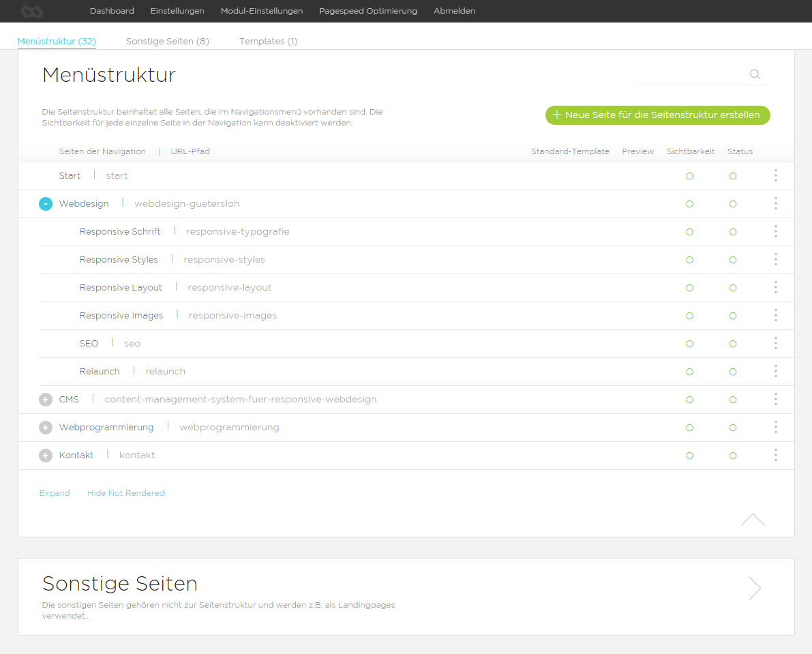
Task: Collapse Menüstruktur panel with up chevron
Action: 753,520
